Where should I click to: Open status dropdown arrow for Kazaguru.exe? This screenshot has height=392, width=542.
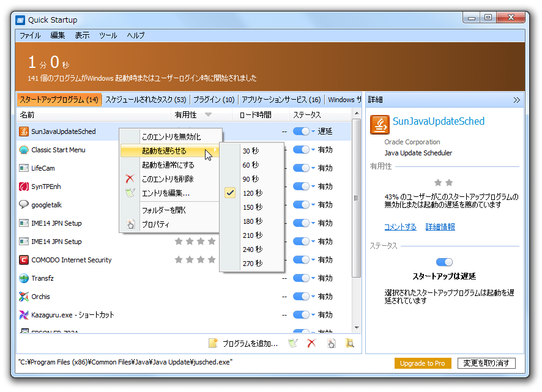313,314
